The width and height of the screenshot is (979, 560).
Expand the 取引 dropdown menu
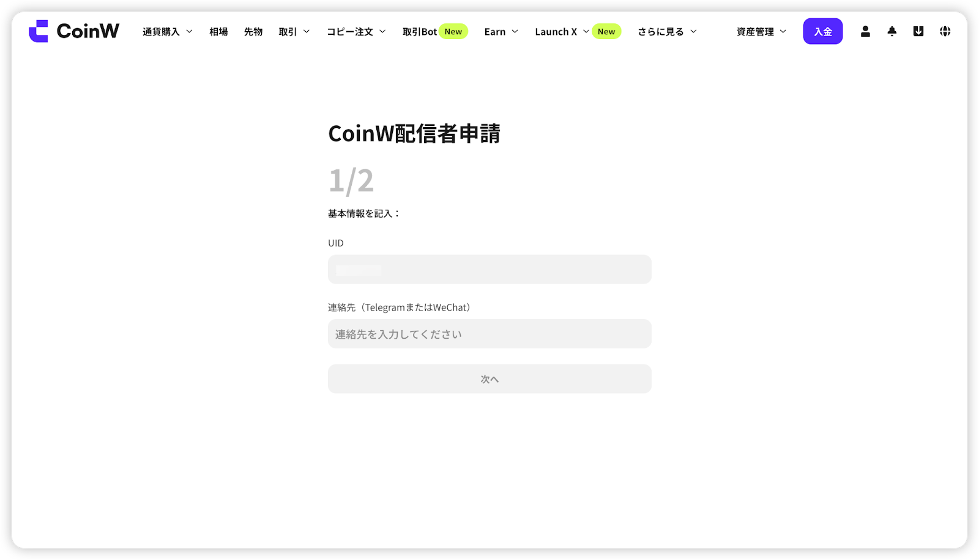tap(294, 32)
